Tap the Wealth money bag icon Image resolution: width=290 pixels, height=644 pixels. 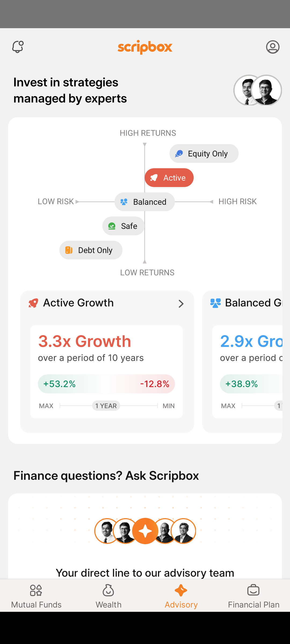[108, 590]
